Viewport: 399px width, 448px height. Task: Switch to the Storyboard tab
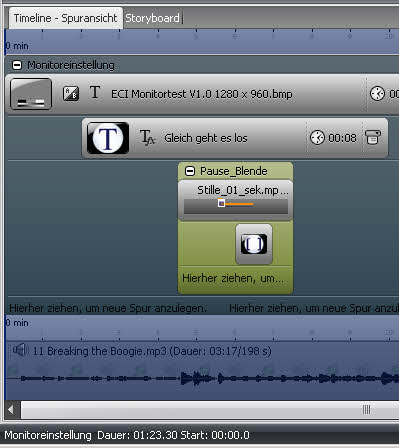point(152,18)
